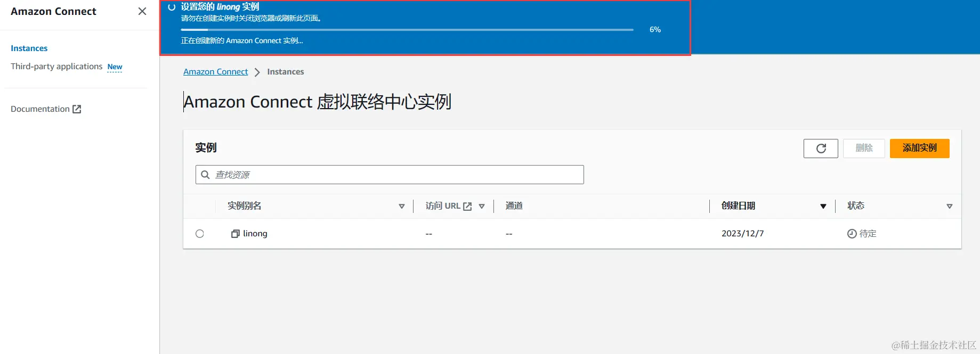The height and width of the screenshot is (354, 980).
Task: Focus the 查找资源 search field
Action: pyautogui.click(x=390, y=175)
